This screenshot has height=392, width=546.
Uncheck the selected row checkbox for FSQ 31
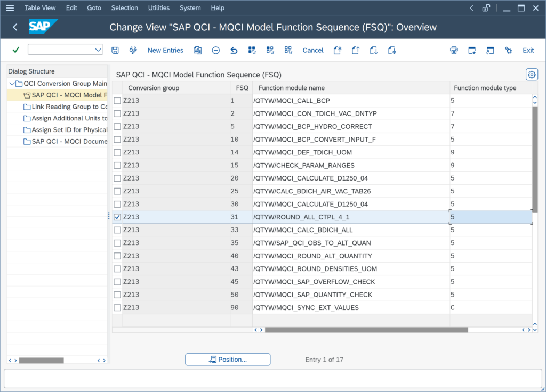(117, 217)
